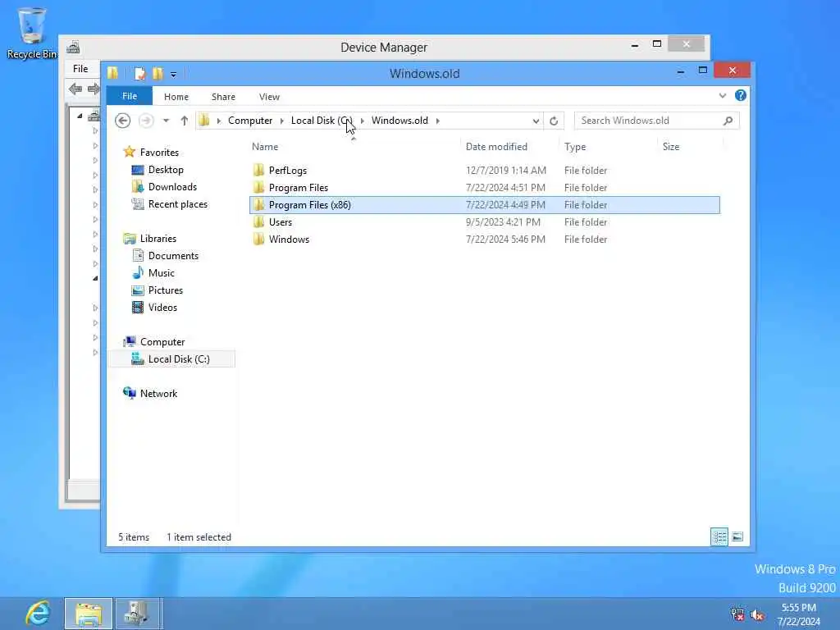
Task: Click the Local Disk (C:) breadcrumb
Action: click(322, 121)
